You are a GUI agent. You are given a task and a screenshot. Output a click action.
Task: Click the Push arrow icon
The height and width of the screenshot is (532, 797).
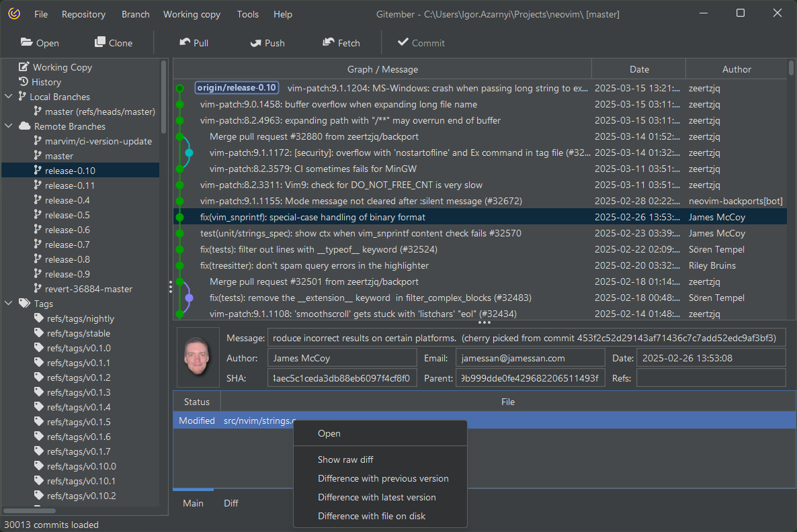255,42
